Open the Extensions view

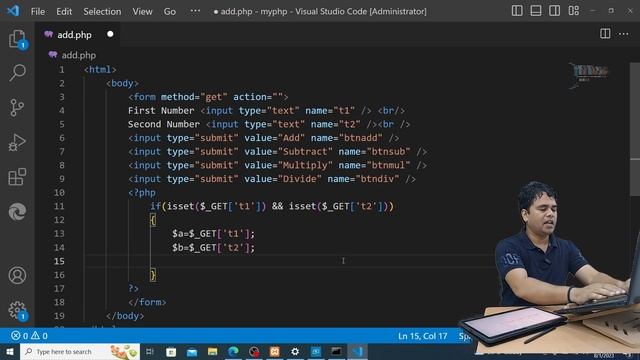(17, 177)
